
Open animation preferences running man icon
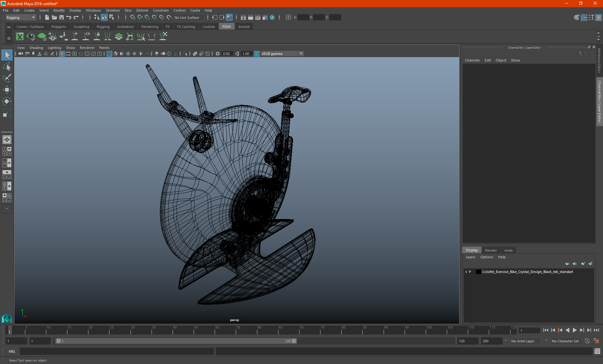(x=596, y=341)
